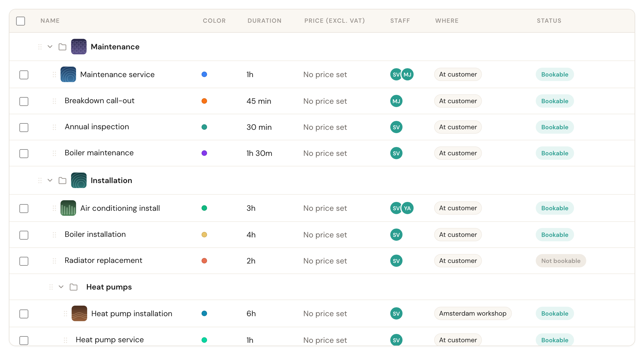This screenshot has width=644, height=355.
Task: Click Bookable status badge for Annual inspection
Action: coord(555,127)
